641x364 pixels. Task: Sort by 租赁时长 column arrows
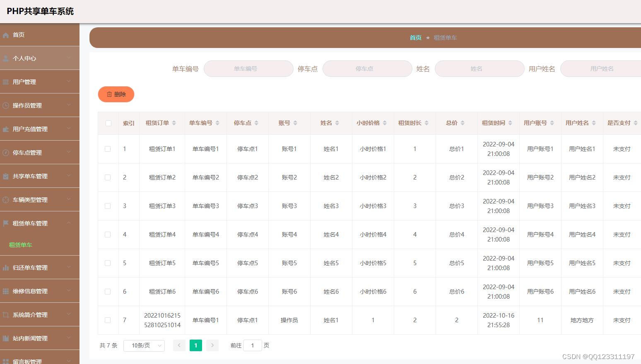coord(427,123)
